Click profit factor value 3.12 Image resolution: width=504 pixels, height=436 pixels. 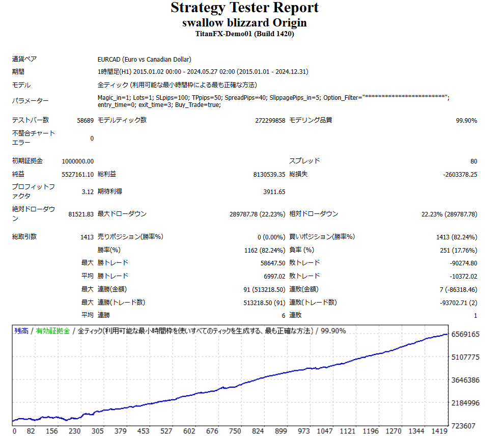(x=88, y=192)
